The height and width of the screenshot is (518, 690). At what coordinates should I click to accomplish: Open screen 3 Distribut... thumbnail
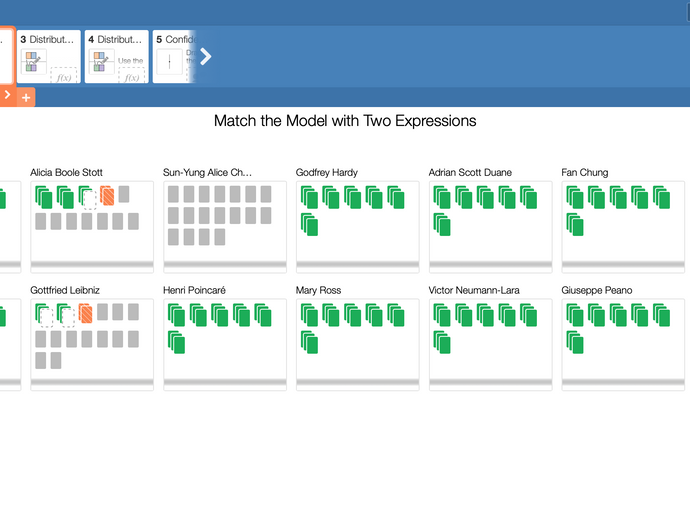(x=49, y=56)
